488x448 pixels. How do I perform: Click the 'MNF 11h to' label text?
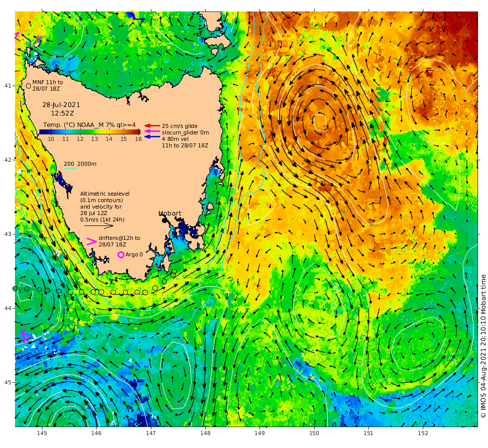tap(48, 82)
